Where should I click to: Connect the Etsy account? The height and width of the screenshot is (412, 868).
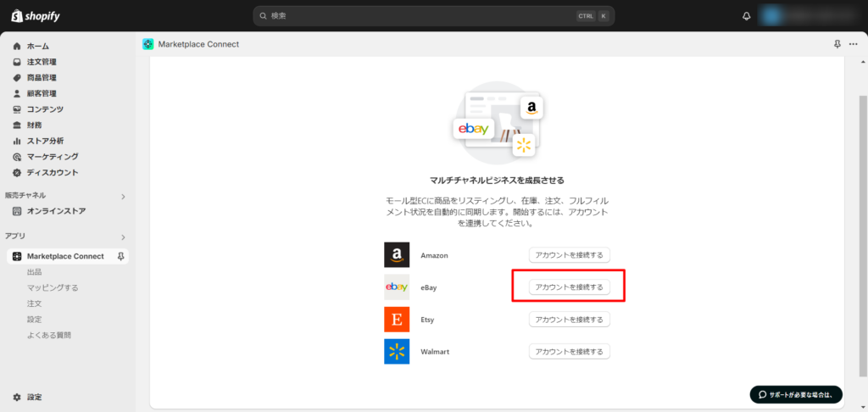[569, 320]
